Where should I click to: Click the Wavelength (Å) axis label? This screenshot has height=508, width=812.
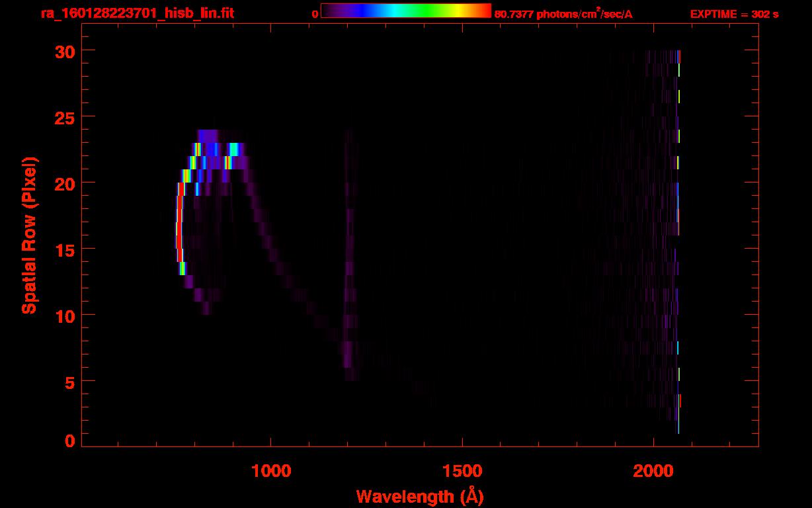click(x=420, y=496)
